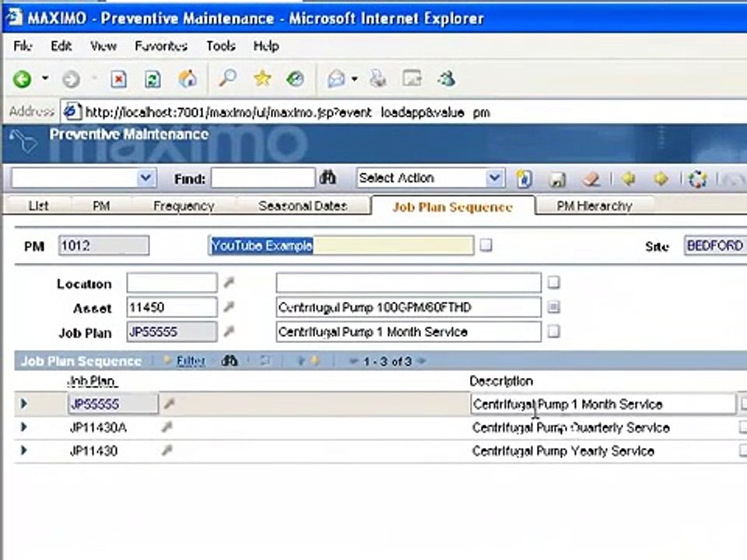Open the Favorites menu
747x560 pixels.
pos(161,46)
